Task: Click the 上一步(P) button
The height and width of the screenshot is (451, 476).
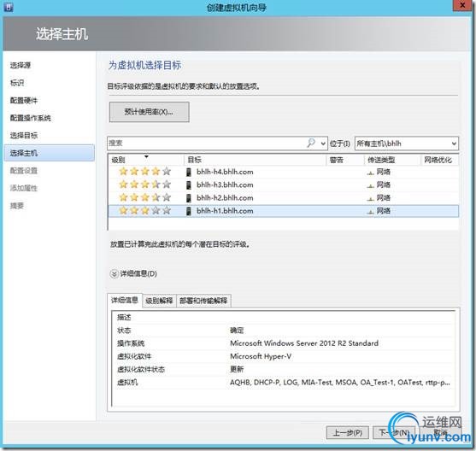Action: pos(348,432)
